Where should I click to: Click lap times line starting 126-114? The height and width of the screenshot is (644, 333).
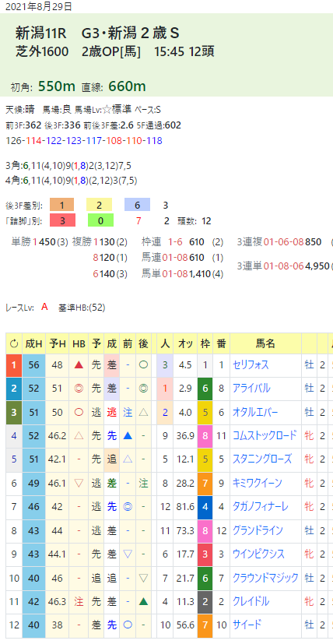[x=84, y=141]
